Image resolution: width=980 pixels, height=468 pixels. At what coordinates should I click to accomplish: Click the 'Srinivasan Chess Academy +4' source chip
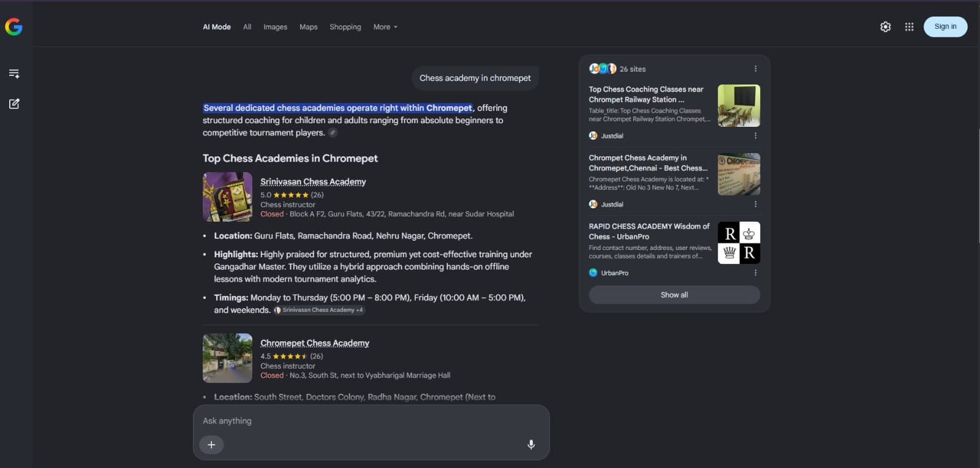click(319, 310)
